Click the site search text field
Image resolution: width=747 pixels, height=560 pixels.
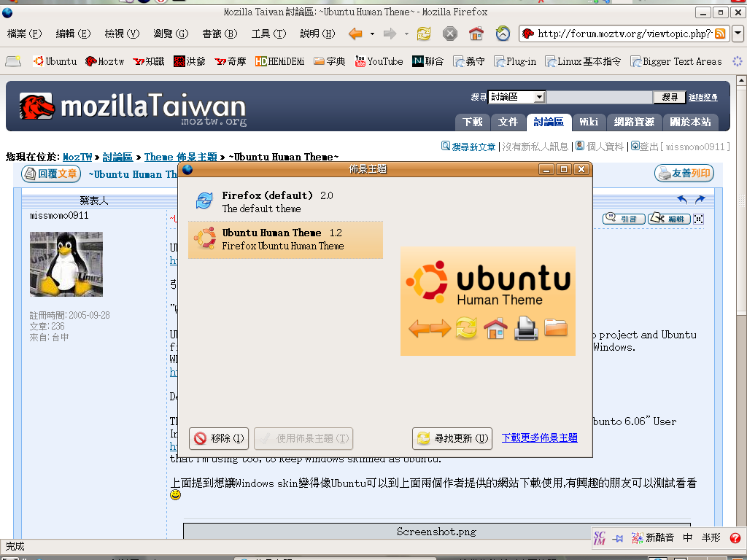point(600,97)
